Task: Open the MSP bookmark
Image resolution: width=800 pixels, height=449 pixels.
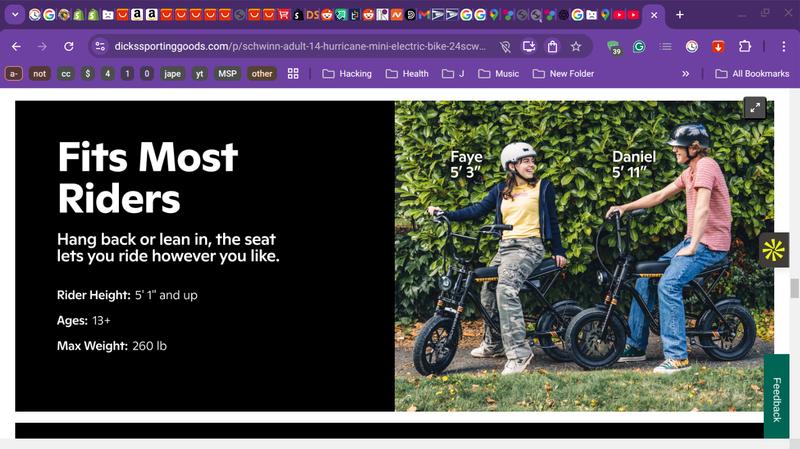Action: 227,73
